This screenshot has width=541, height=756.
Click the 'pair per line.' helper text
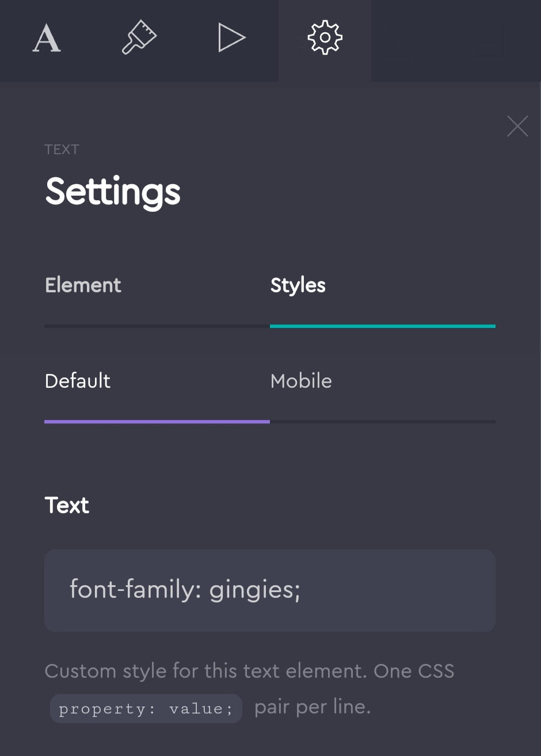(x=313, y=707)
